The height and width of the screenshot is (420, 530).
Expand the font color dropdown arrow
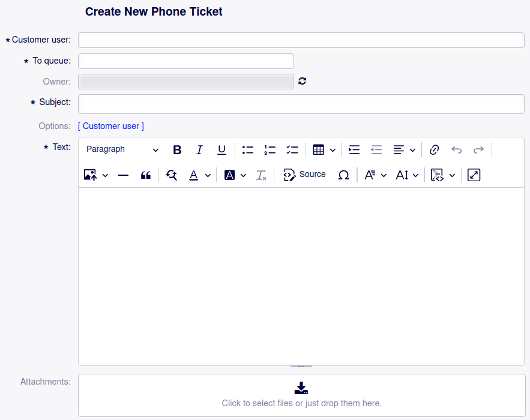pyautogui.click(x=208, y=175)
